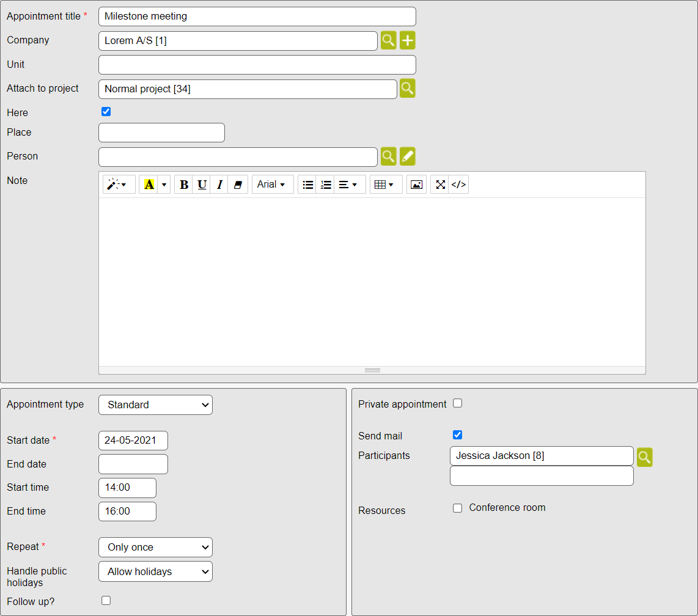698x616 pixels.
Task: Click the Start date input field
Action: (133, 441)
